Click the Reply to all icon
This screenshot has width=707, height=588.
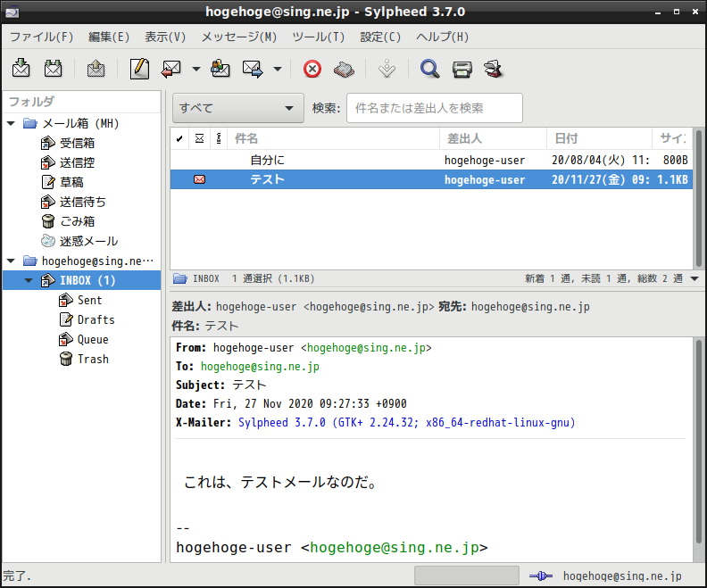[x=220, y=69]
